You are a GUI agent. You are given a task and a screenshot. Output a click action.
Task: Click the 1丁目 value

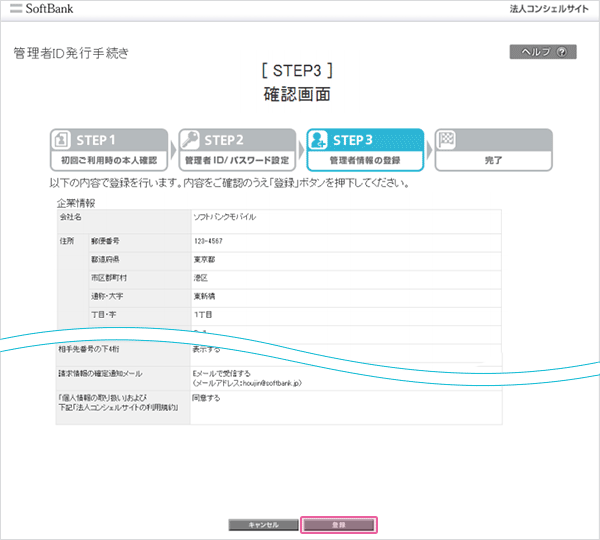click(x=203, y=315)
